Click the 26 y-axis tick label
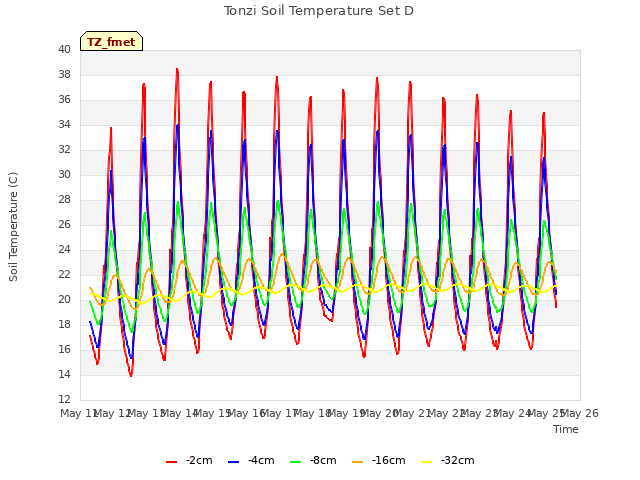Image resolution: width=640 pixels, height=480 pixels. [64, 224]
